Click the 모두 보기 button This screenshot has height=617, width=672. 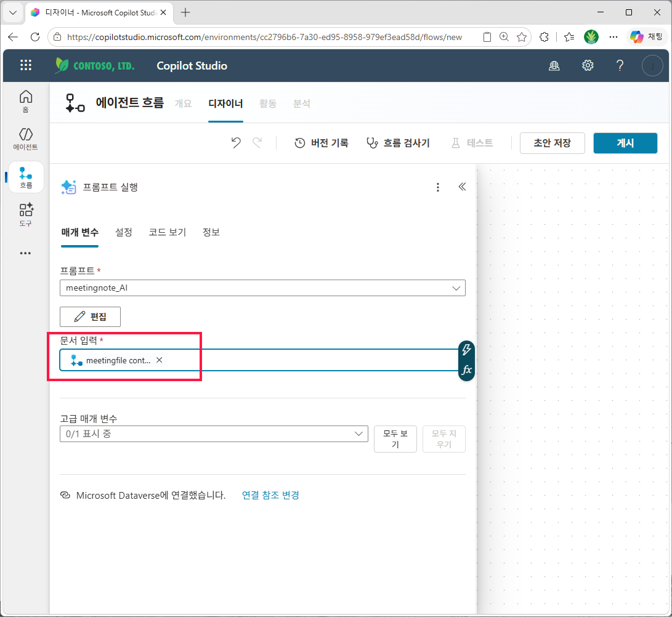click(x=395, y=439)
